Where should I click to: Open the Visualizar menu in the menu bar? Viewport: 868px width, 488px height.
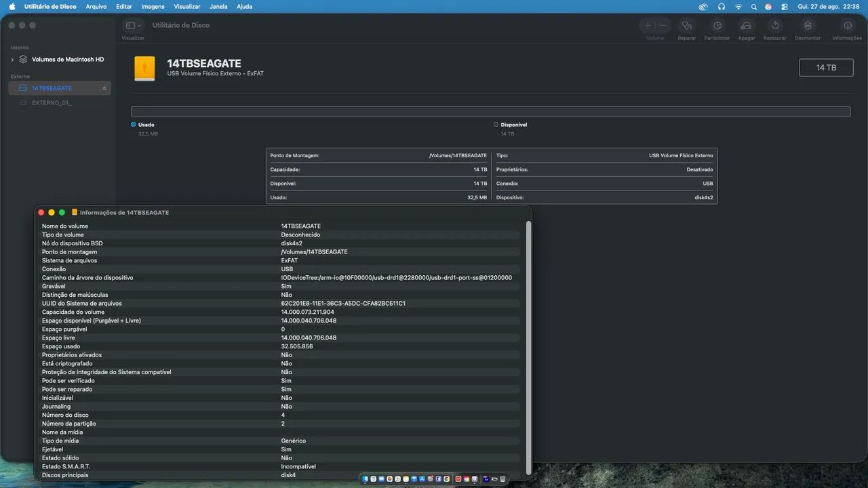(187, 7)
